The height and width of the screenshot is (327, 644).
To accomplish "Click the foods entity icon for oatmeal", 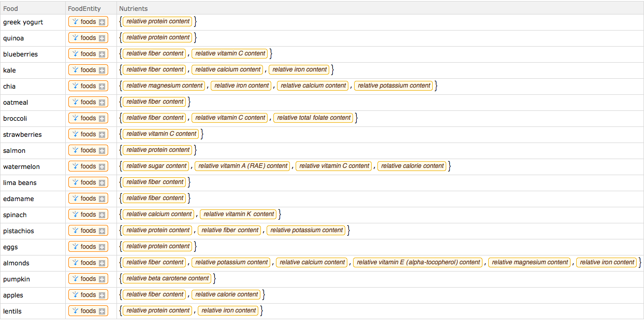I will click(x=75, y=102).
